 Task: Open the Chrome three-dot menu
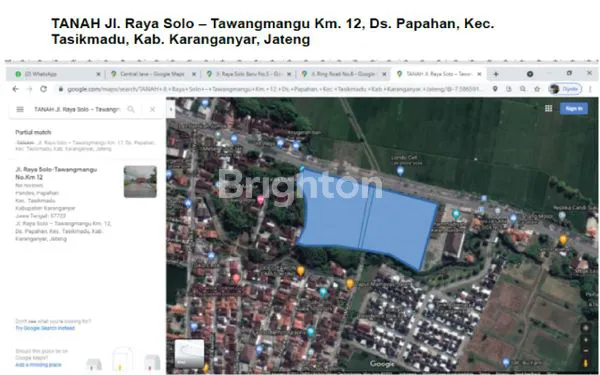click(590, 89)
